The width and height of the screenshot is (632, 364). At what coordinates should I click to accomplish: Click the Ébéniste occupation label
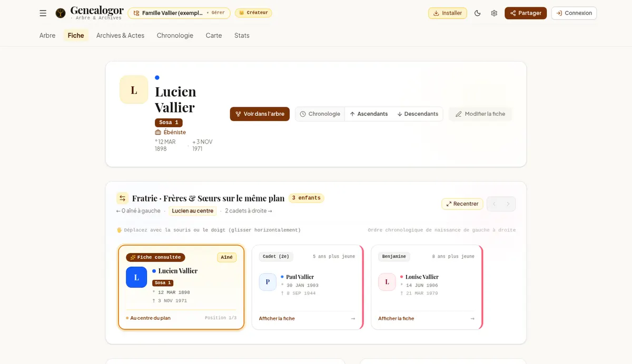click(171, 133)
